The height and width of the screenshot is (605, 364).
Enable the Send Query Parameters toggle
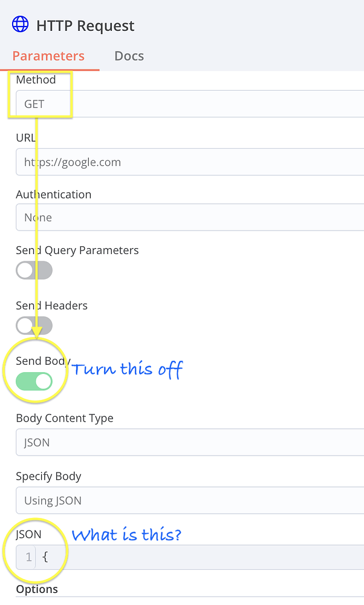coord(34,270)
